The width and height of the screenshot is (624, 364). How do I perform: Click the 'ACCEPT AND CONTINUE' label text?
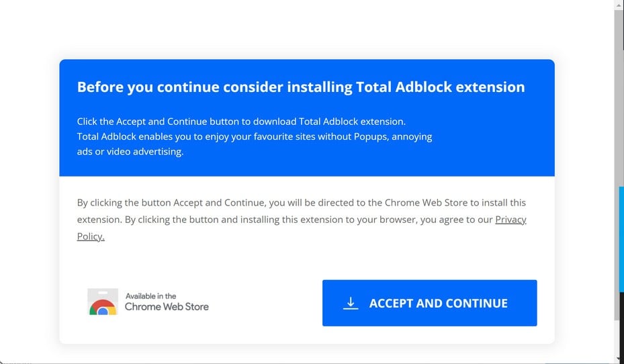(438, 303)
